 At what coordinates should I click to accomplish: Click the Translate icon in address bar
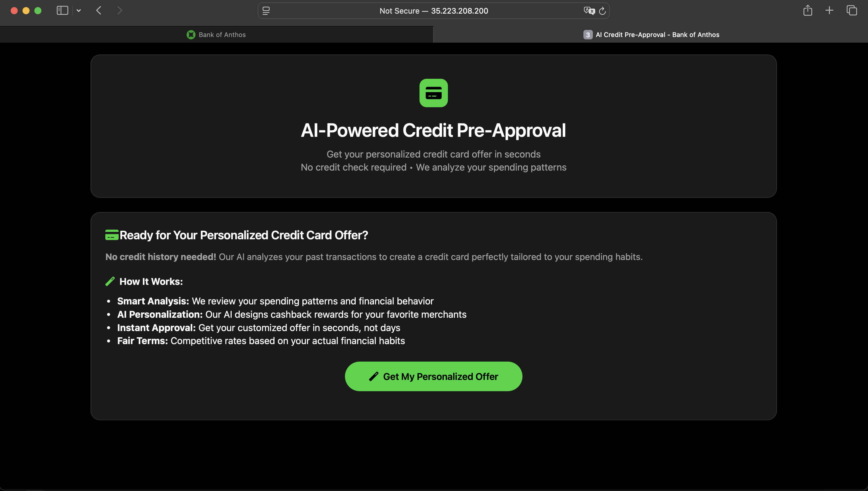[589, 11]
